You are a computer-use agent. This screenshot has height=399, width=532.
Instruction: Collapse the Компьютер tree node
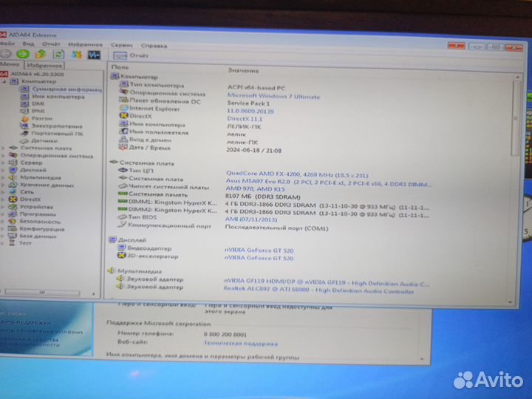pos(4,82)
